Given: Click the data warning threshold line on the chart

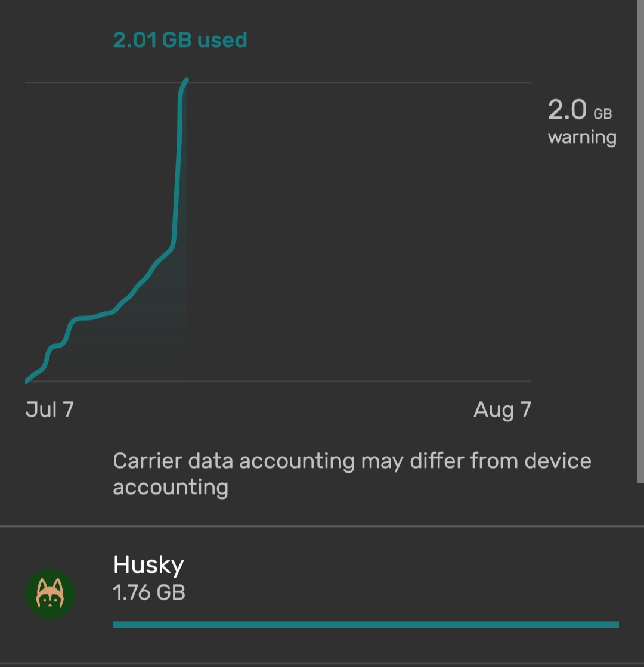Looking at the screenshot, I should 358,82.
